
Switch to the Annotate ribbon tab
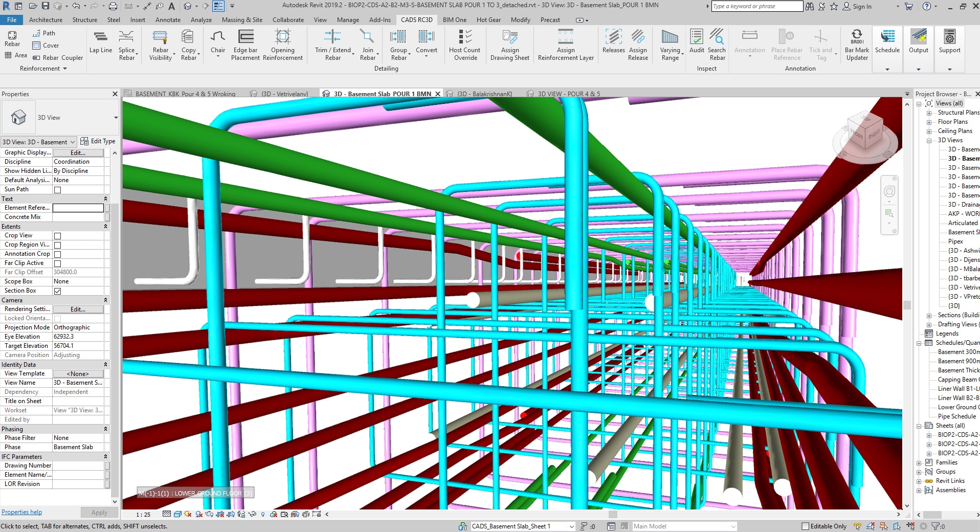pos(168,20)
